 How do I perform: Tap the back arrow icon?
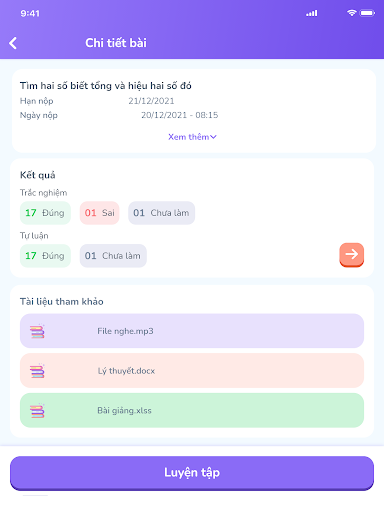coord(13,43)
